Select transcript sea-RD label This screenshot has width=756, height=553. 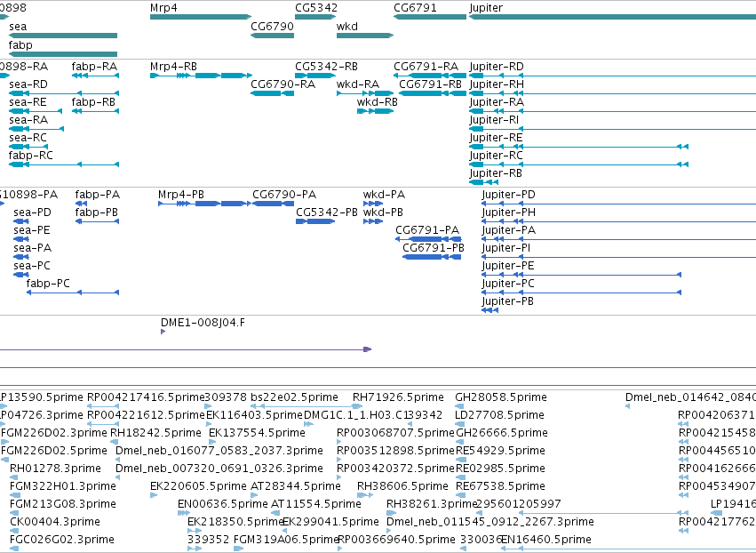coord(28,84)
